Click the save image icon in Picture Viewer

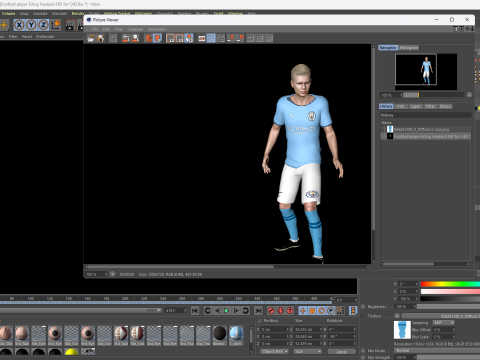tap(101, 38)
